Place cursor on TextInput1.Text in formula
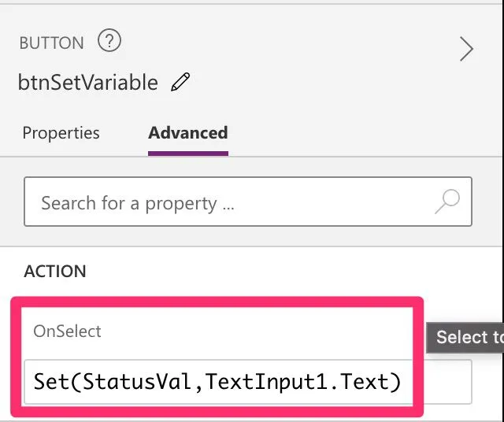 point(298,383)
